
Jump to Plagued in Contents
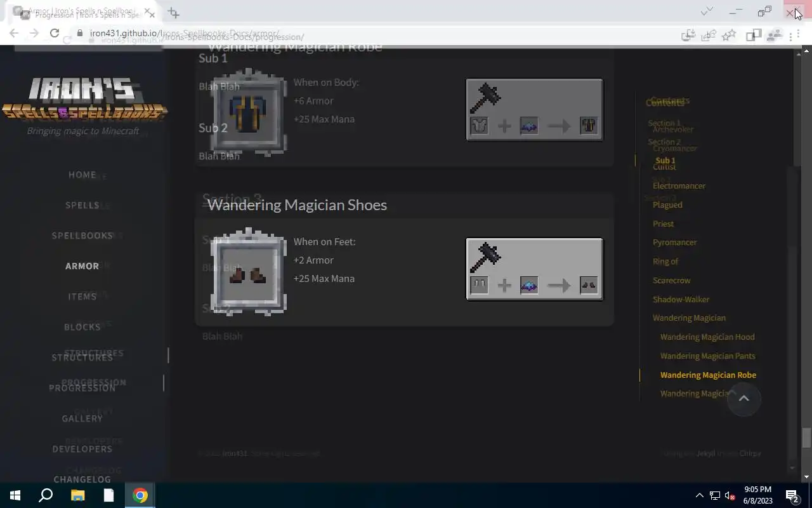(667, 205)
